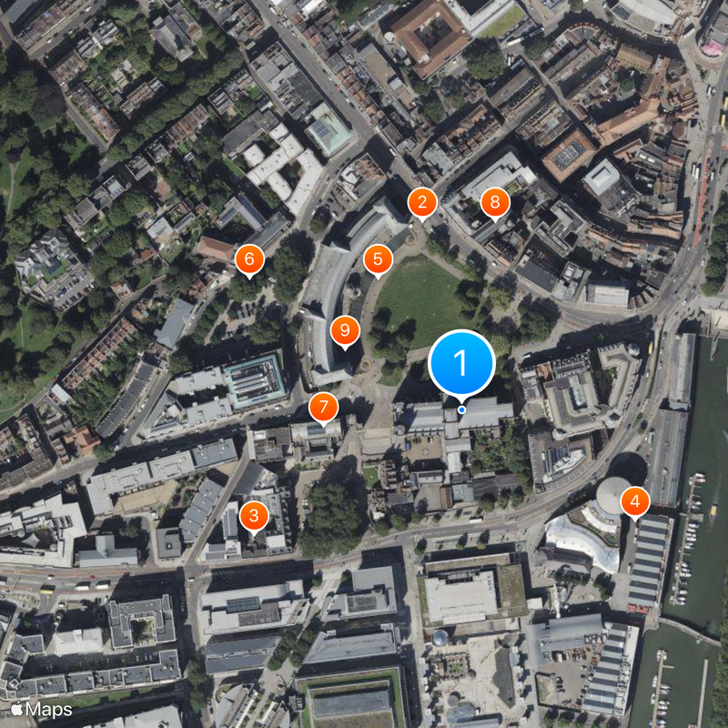This screenshot has width=728, height=728.
Task: Click small blue dot under pin 1
Action: [461, 409]
